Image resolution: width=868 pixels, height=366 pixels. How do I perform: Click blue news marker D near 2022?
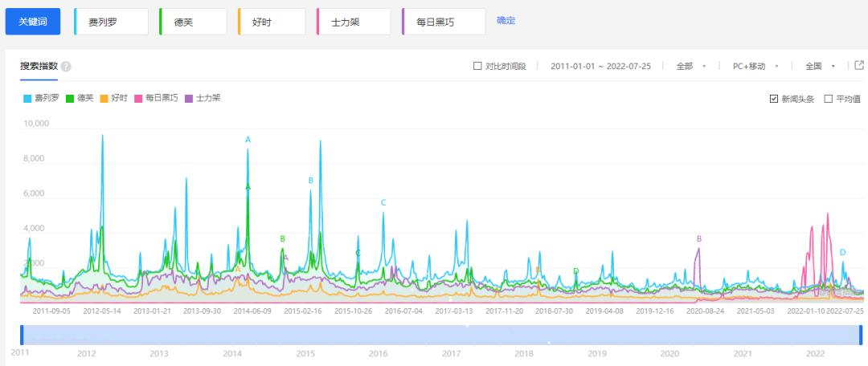(x=842, y=252)
